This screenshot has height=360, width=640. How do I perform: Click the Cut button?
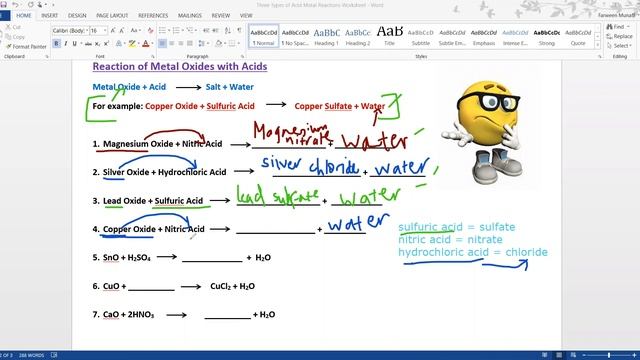coord(13,27)
